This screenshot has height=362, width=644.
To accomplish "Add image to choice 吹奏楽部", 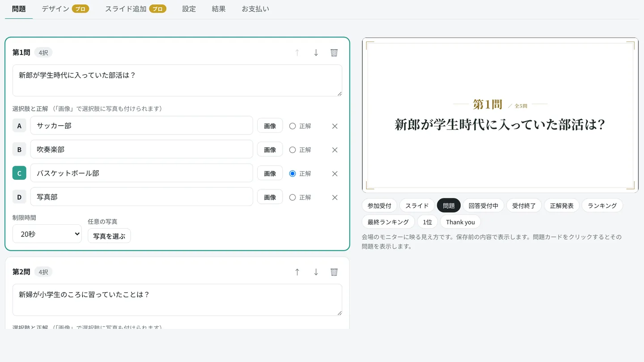I will [270, 150].
